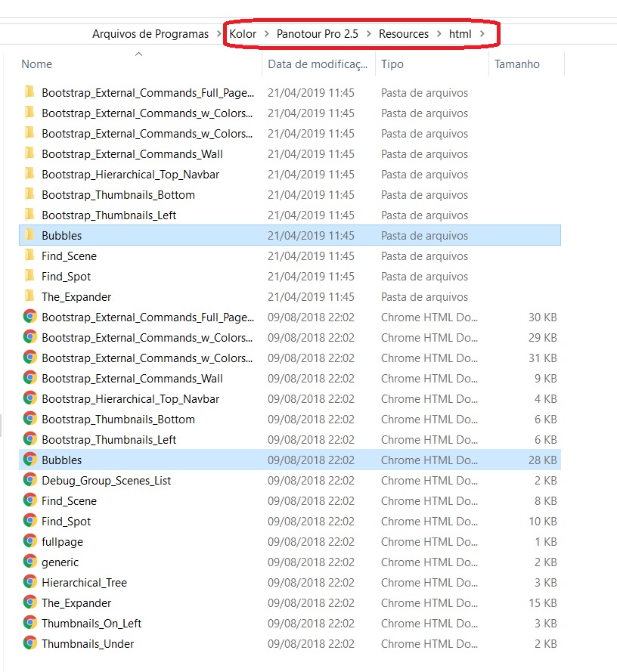Click the The_Expander folder icon

29,296
